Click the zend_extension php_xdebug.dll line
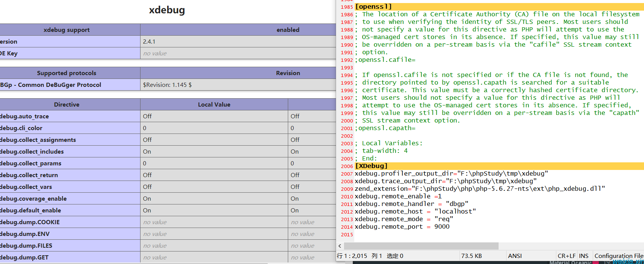This screenshot has height=264, width=644. pyautogui.click(x=480, y=189)
